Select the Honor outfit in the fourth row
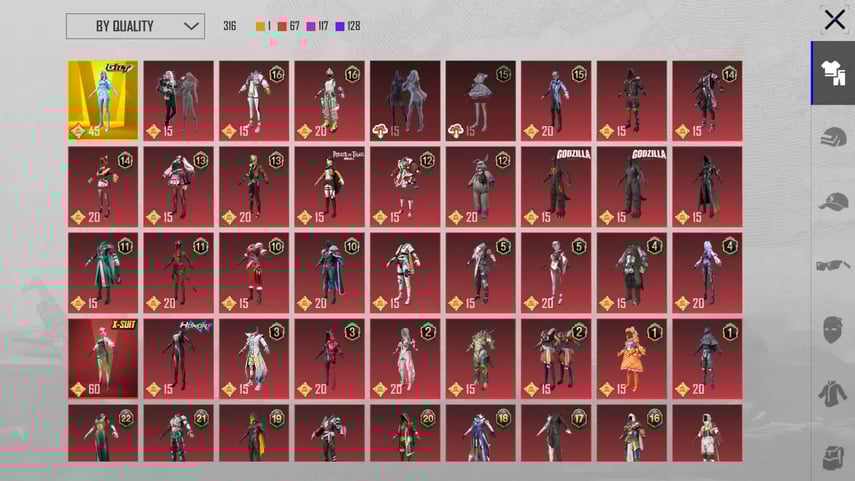 (x=178, y=358)
